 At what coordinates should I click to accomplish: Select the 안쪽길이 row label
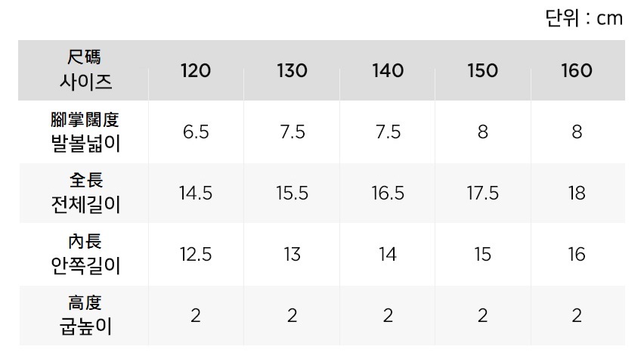coord(84,254)
